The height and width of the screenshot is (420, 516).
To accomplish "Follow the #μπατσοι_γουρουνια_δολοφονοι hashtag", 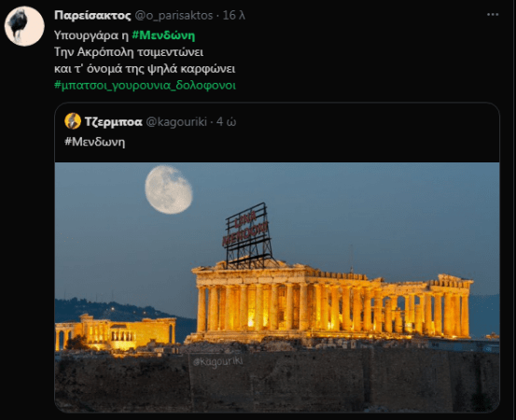I will pos(145,86).
